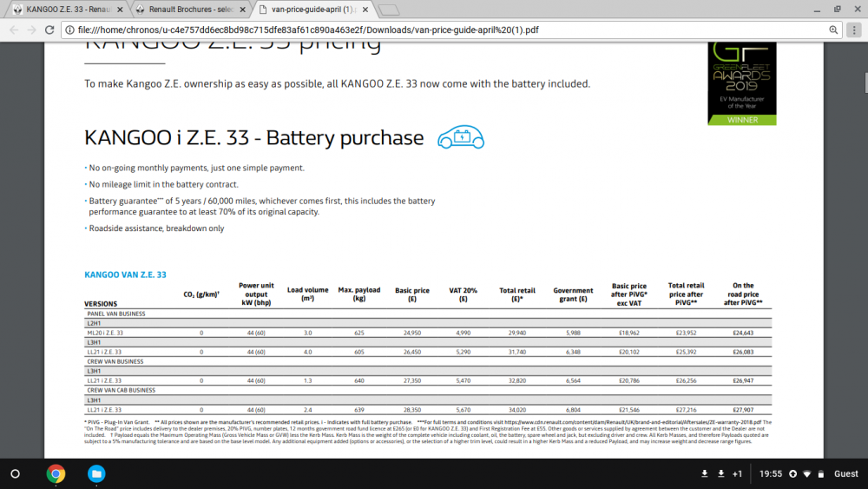Minimize the Chrome window
Image resolution: width=868 pixels, height=489 pixels.
(817, 10)
